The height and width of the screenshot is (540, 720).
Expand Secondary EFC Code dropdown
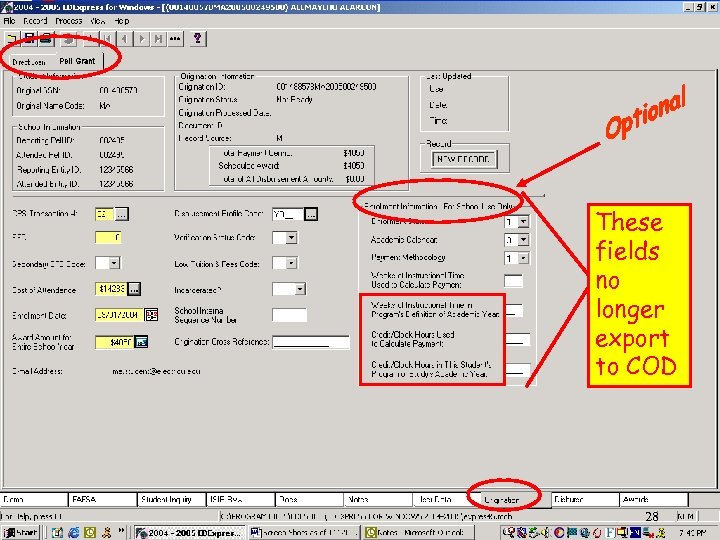pos(114,263)
